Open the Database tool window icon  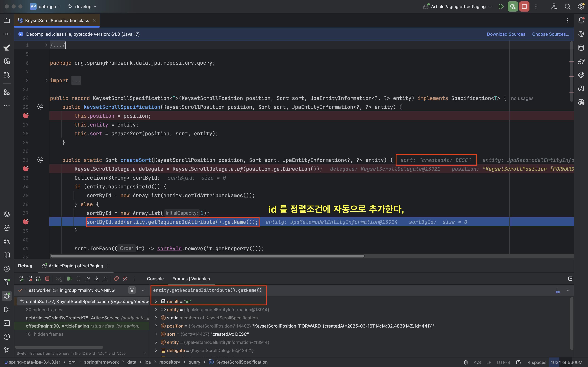581,48
